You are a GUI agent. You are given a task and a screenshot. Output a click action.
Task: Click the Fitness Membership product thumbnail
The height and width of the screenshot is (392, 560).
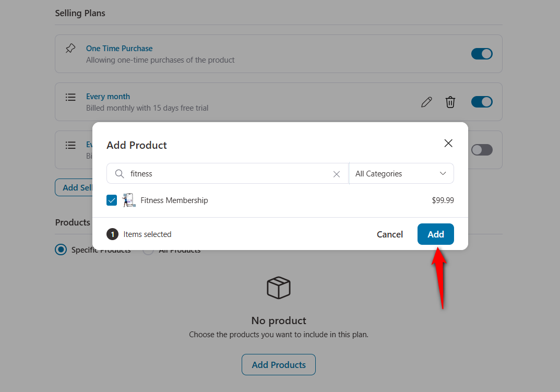128,200
